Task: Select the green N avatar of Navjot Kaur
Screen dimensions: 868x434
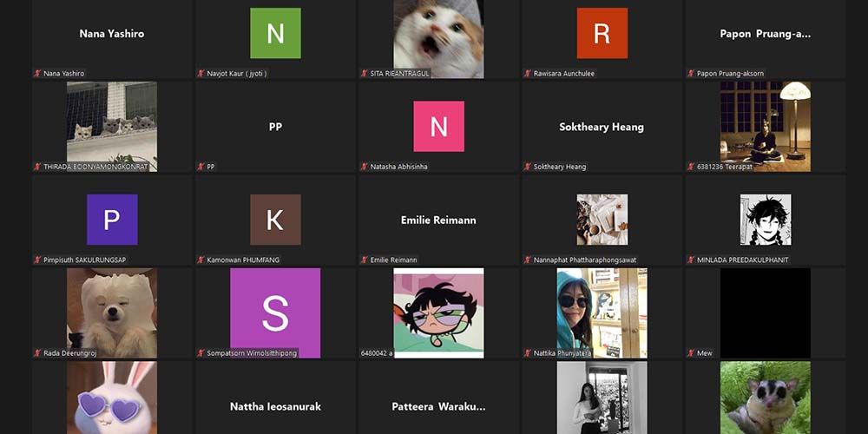Action: (275, 34)
